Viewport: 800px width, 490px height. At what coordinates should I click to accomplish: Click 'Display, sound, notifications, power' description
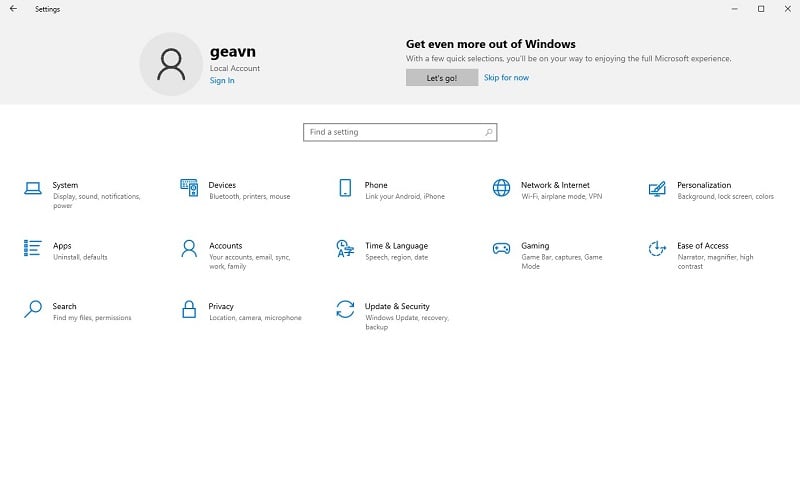point(96,201)
